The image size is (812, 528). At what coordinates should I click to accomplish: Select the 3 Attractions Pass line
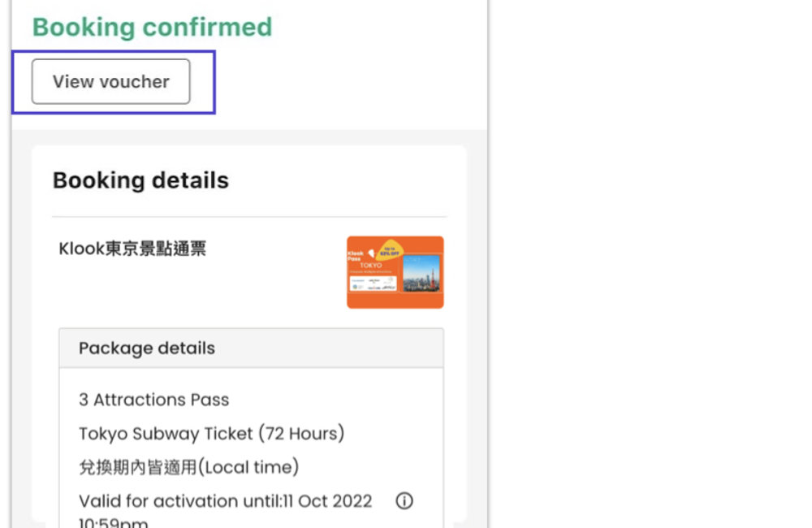[153, 400]
